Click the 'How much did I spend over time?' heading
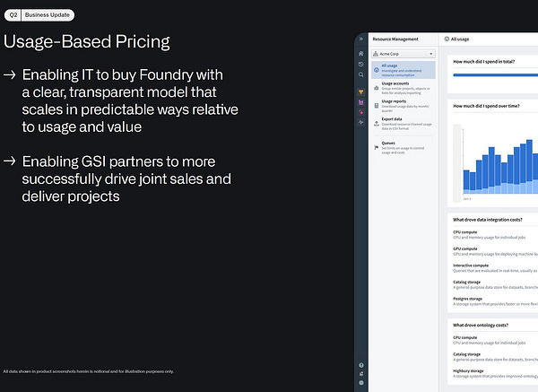Viewport: 538px width, 392px height. (486, 106)
